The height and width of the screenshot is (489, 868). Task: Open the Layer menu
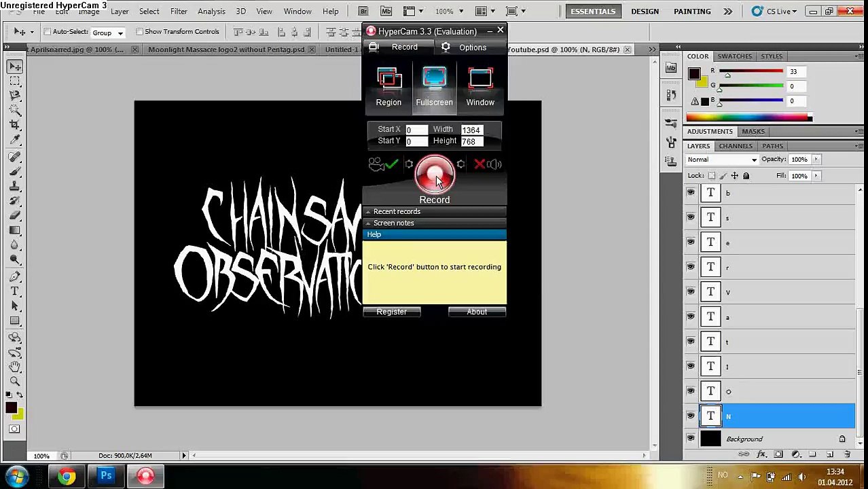tap(120, 12)
